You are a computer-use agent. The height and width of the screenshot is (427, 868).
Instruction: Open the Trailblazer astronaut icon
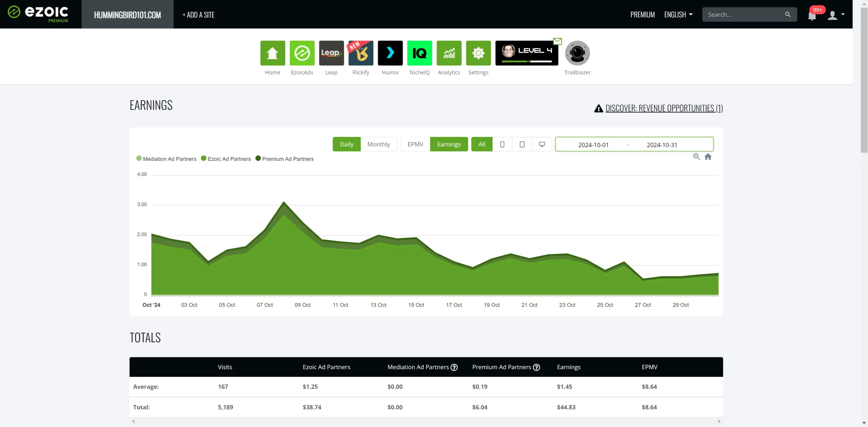point(577,53)
